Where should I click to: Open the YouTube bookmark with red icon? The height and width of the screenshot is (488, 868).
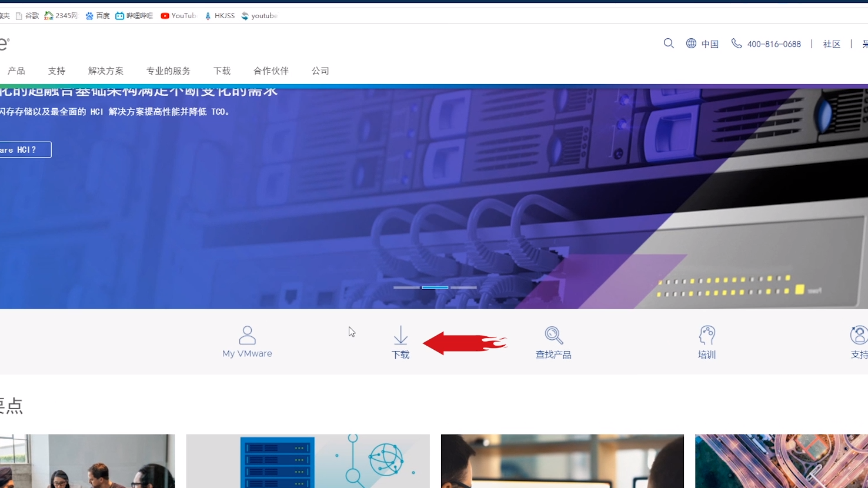[178, 16]
